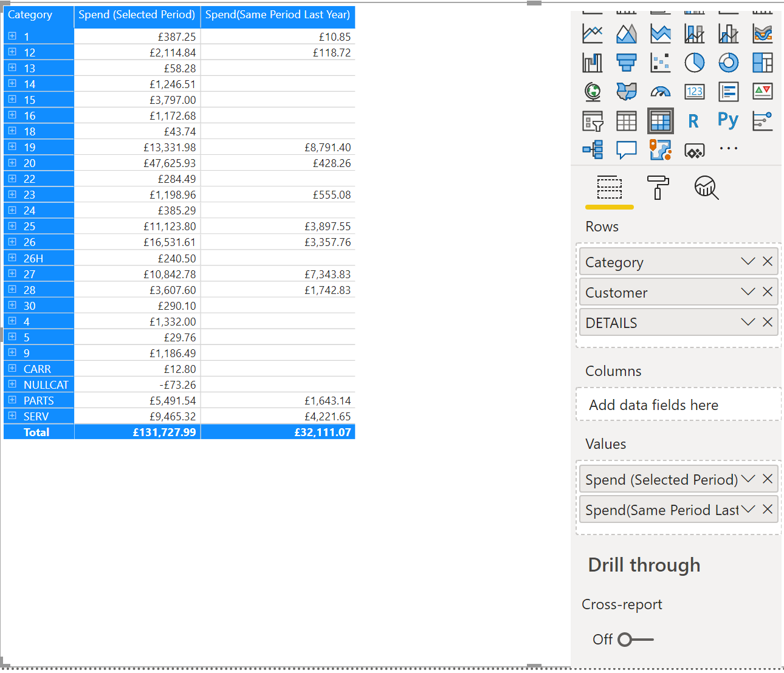784x673 pixels.
Task: Sort by Spend(Same Period Last Year) header
Action: (x=278, y=16)
